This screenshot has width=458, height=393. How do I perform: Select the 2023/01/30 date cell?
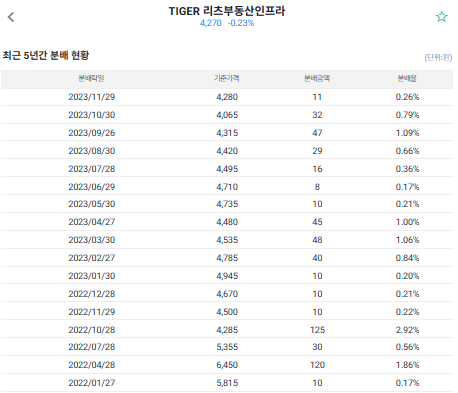[92, 276]
